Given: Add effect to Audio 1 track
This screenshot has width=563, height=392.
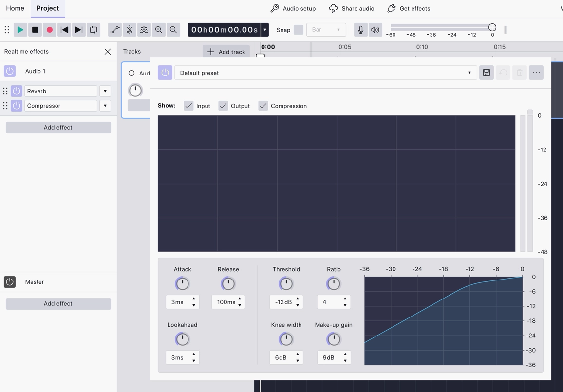Looking at the screenshot, I should click(58, 128).
